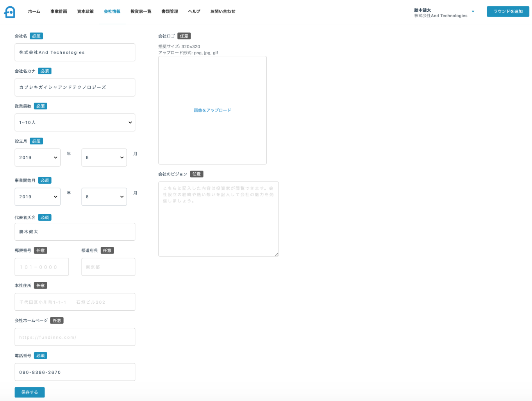Click the 保存する button
This screenshot has width=532, height=401.
(x=30, y=392)
